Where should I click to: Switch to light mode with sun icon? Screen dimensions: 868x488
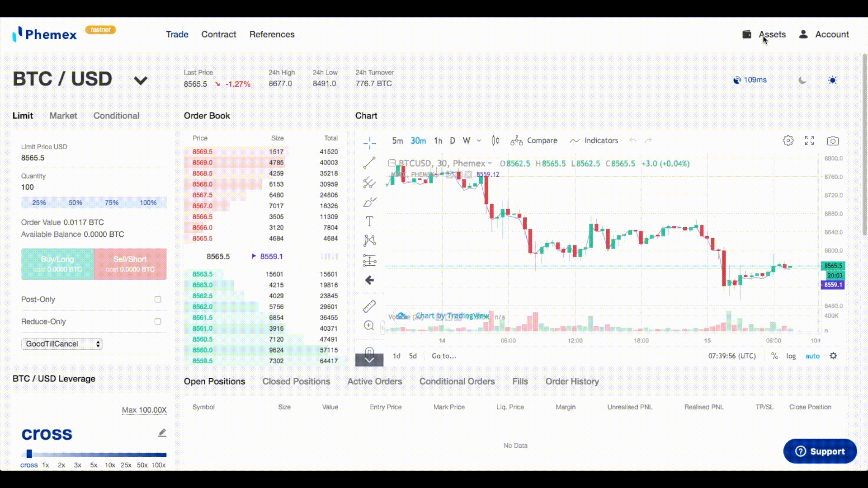(x=832, y=80)
